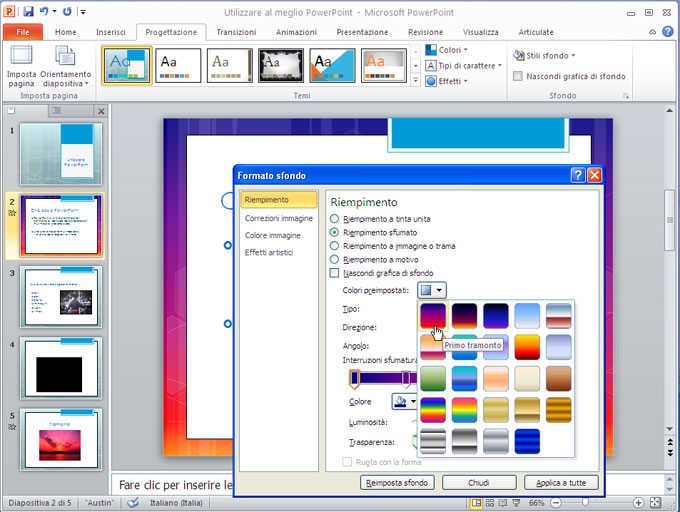The height and width of the screenshot is (512, 680).
Task: Apply the second plain white Aa theme
Action: pos(178,65)
